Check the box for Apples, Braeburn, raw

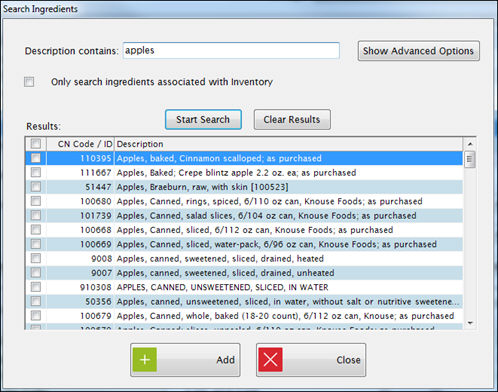coord(36,187)
